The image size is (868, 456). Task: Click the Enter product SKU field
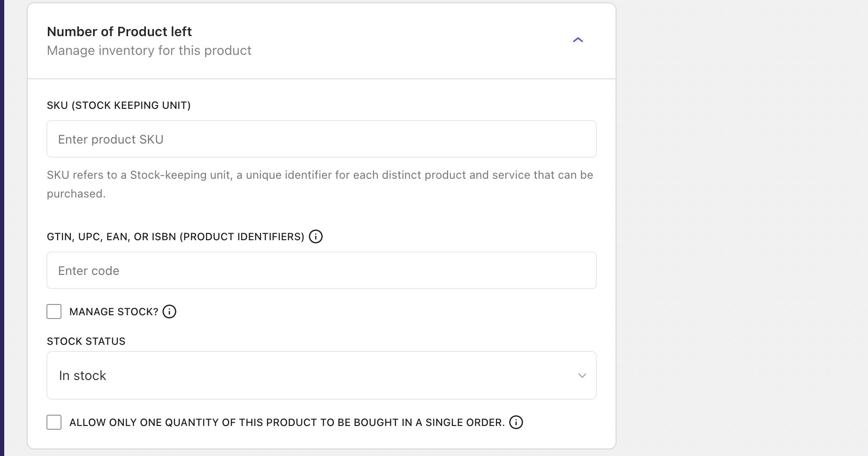pos(321,139)
